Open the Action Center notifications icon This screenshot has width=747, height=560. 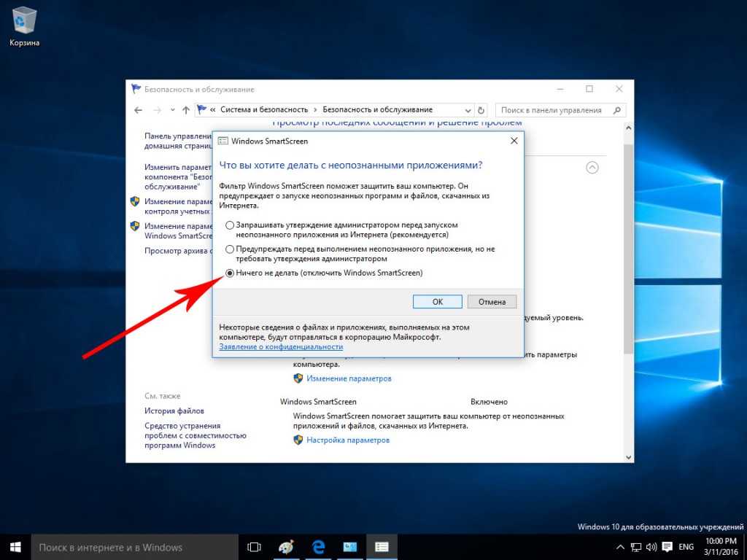[x=667, y=547]
